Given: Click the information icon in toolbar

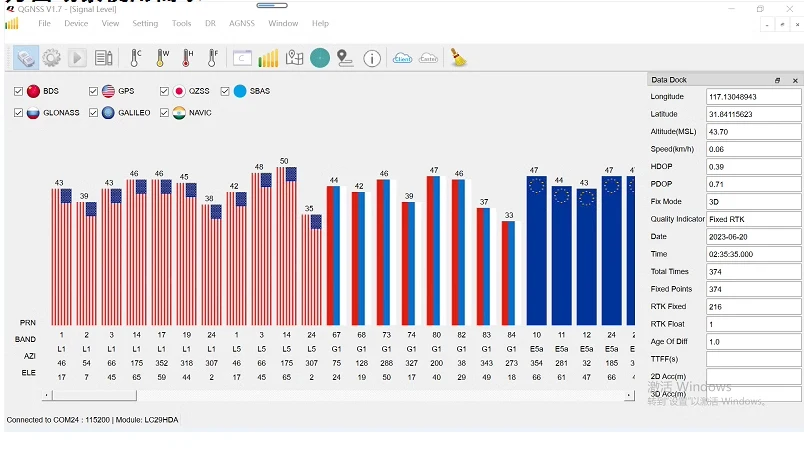Looking at the screenshot, I should click(x=372, y=58).
